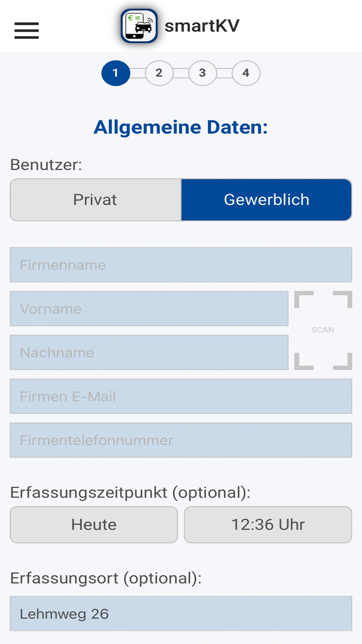Switch Benutzer back to Privat

coord(95,199)
